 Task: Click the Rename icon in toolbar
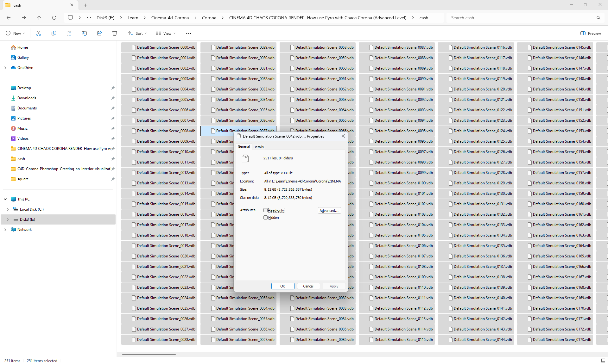click(x=84, y=33)
